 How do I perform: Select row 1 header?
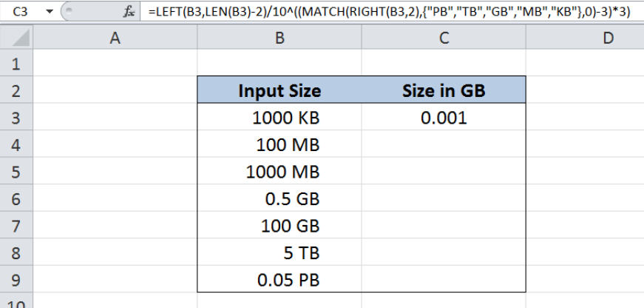click(x=16, y=63)
